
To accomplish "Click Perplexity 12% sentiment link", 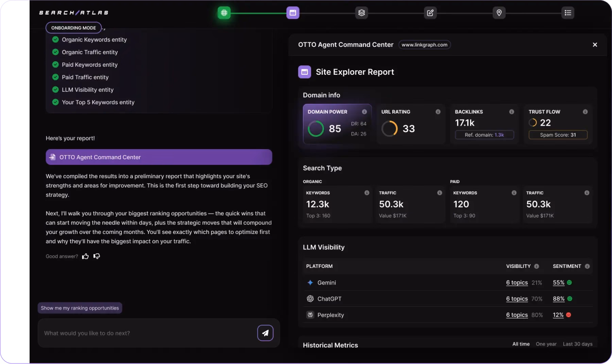I will 558,315.
